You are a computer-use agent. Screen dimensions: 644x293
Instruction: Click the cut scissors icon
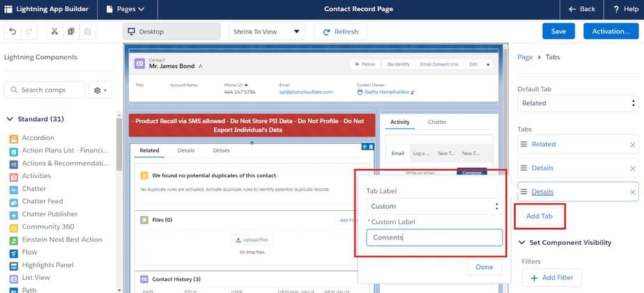pyautogui.click(x=54, y=31)
